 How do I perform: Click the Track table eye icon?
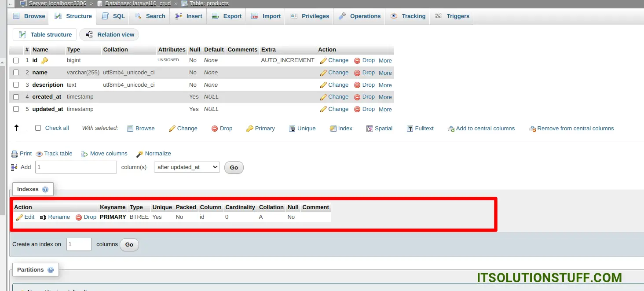(x=39, y=154)
